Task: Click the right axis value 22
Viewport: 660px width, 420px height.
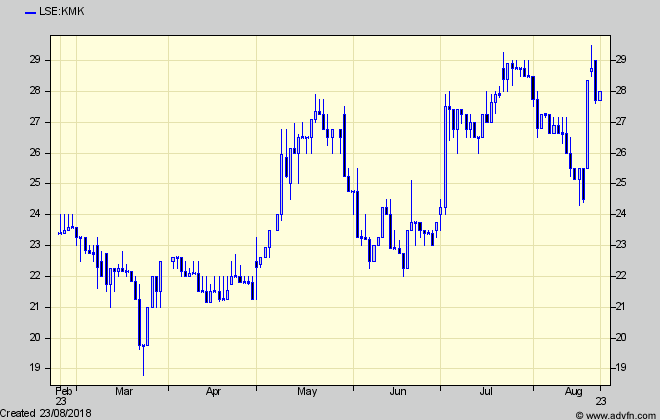Action: tap(620, 276)
